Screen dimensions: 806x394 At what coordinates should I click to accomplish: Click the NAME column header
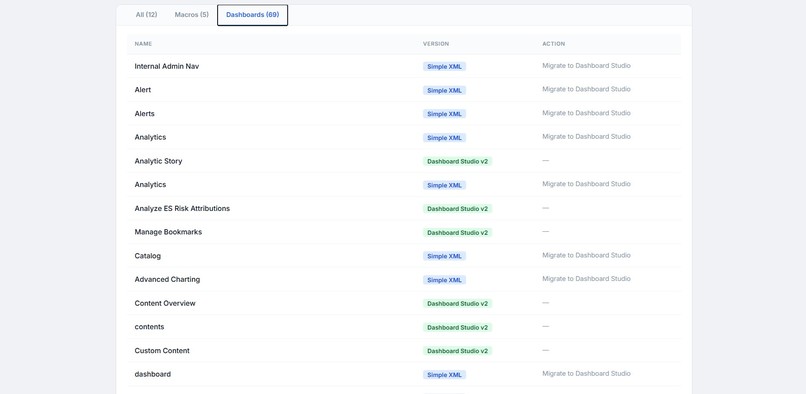[143, 44]
